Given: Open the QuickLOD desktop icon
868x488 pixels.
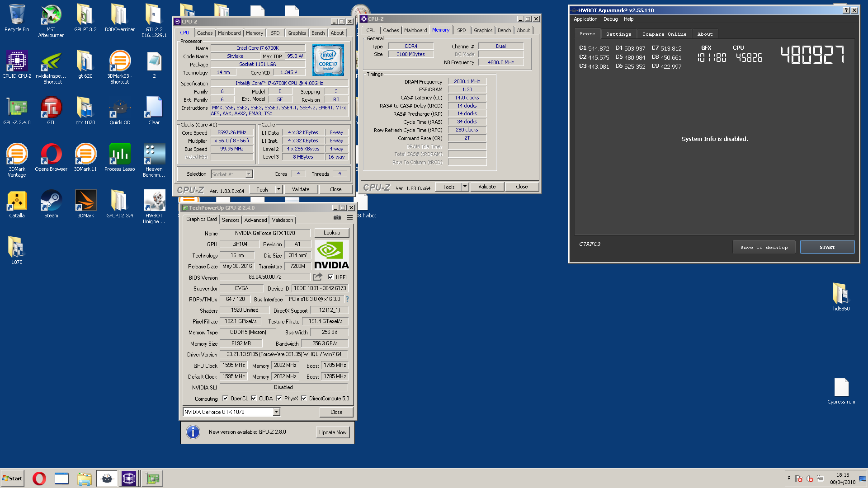Looking at the screenshot, I should (120, 111).
